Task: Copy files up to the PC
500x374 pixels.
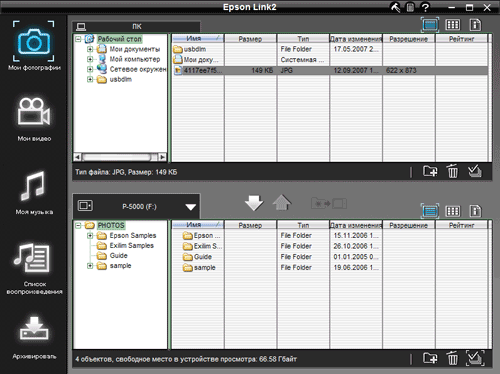Action: pos(282,203)
